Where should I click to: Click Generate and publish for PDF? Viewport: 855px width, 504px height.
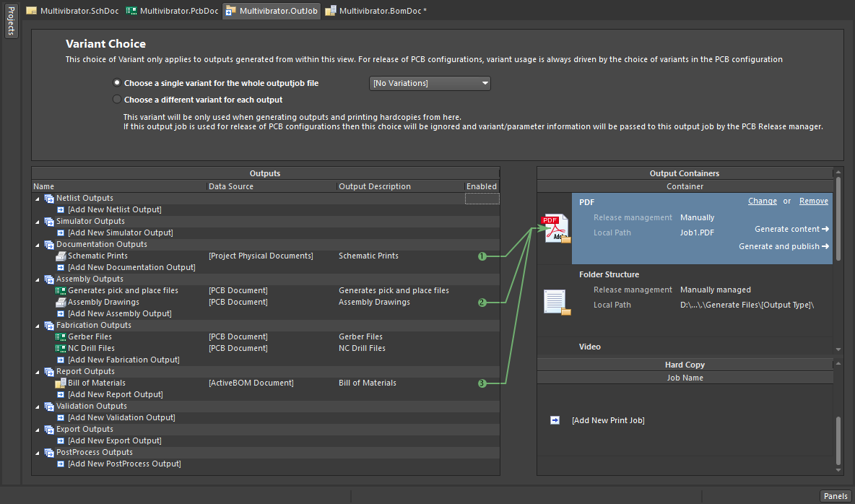coord(783,246)
